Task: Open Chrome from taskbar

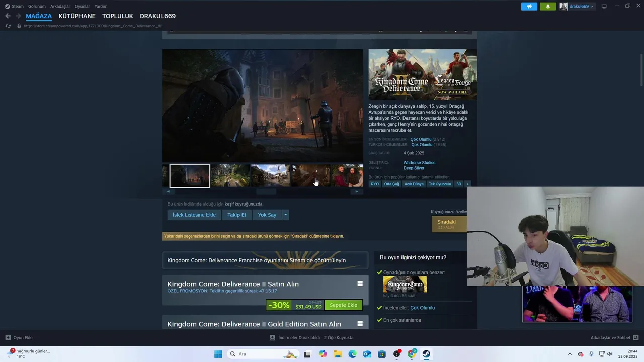Action: [412, 354]
